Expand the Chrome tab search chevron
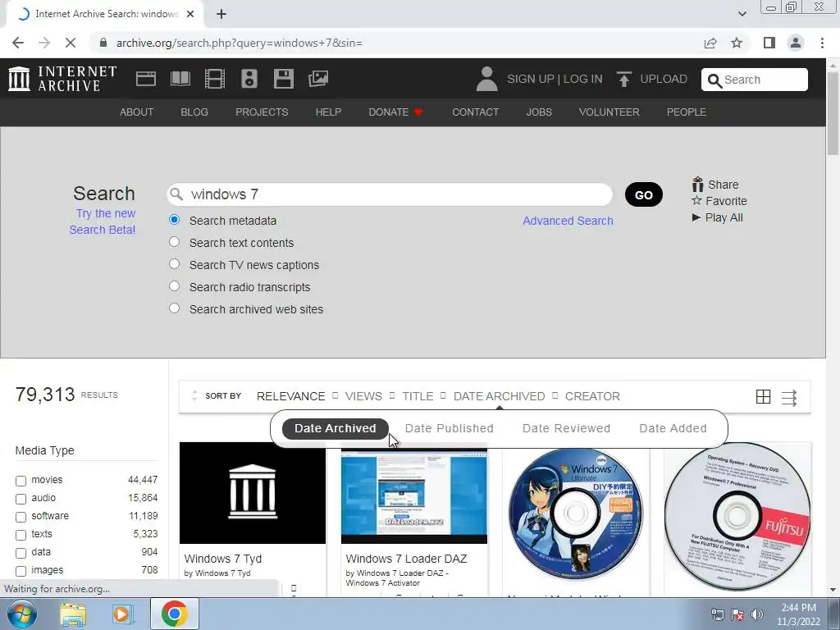The image size is (840, 630). pos(742,14)
